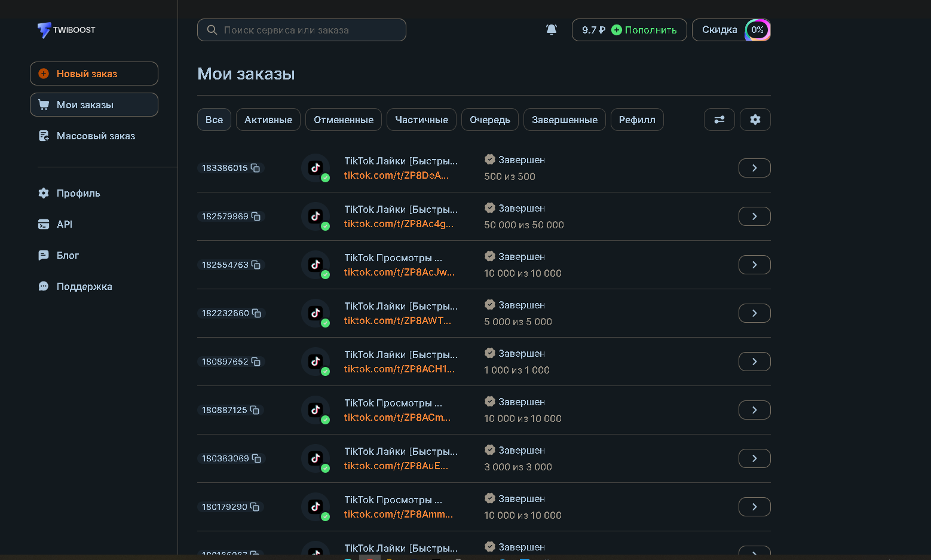Open the filter sliders icon button
Screen dimensions: 931x560
click(719, 120)
